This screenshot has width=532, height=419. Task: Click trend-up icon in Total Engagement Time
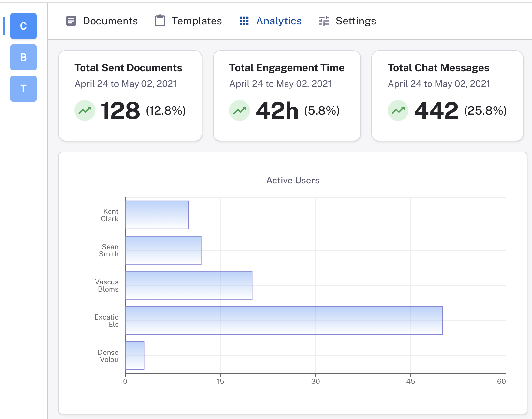pos(240,110)
